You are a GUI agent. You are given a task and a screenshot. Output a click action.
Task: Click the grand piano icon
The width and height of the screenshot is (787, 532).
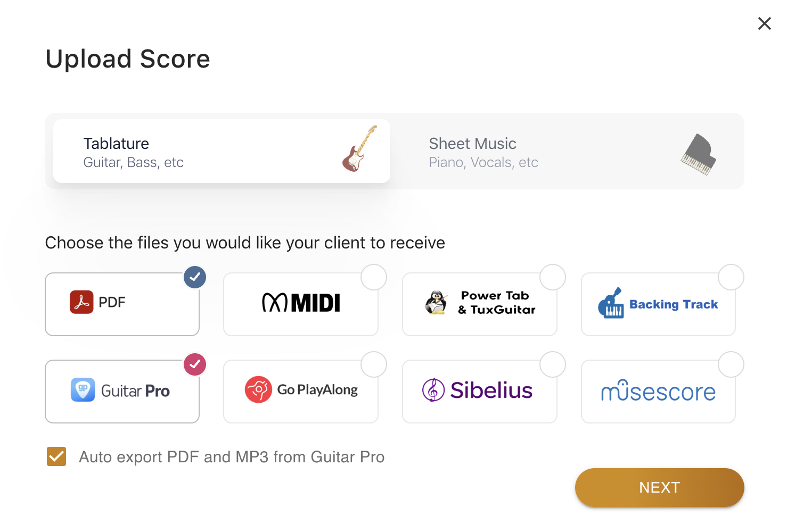point(699,154)
